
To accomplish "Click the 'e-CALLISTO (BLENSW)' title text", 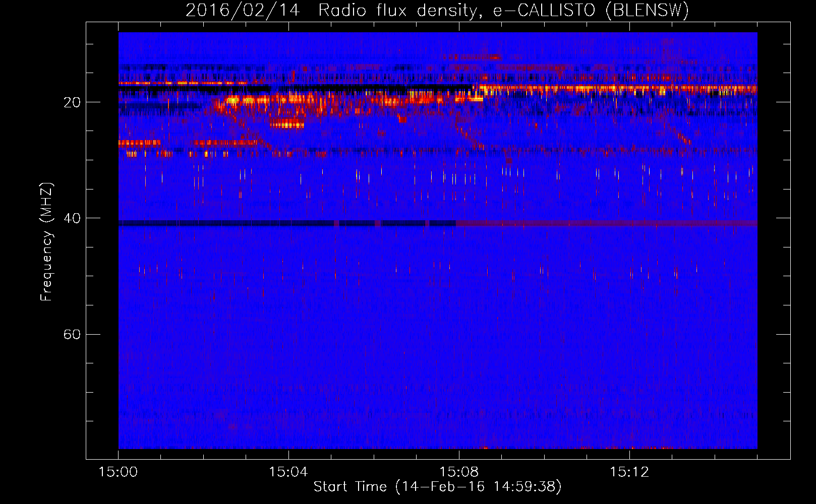I will click(x=591, y=11).
